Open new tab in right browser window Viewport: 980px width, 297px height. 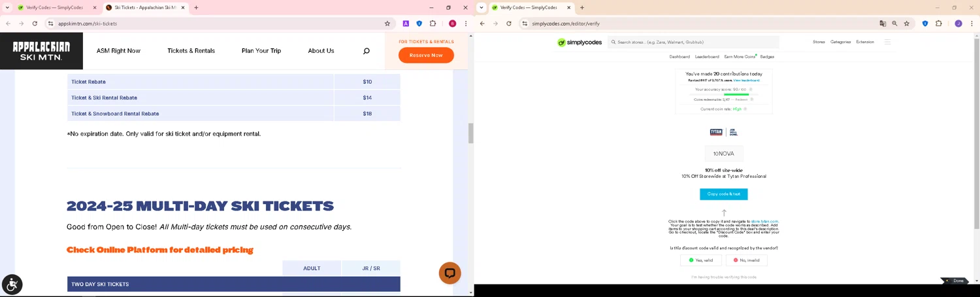click(x=582, y=8)
